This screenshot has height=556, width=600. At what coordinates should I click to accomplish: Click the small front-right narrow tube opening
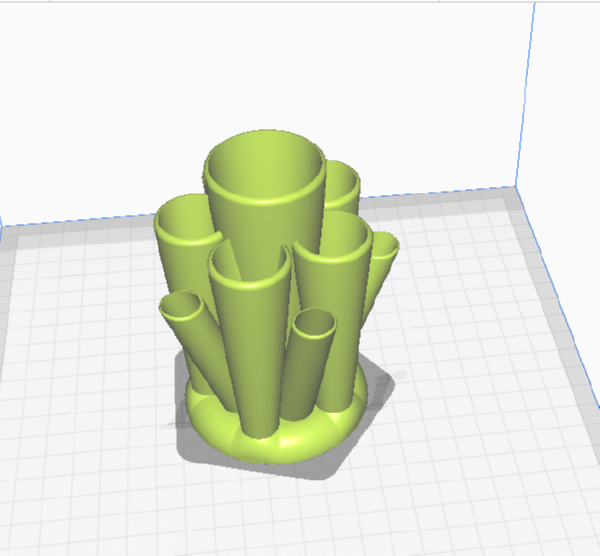pyautogui.click(x=314, y=324)
